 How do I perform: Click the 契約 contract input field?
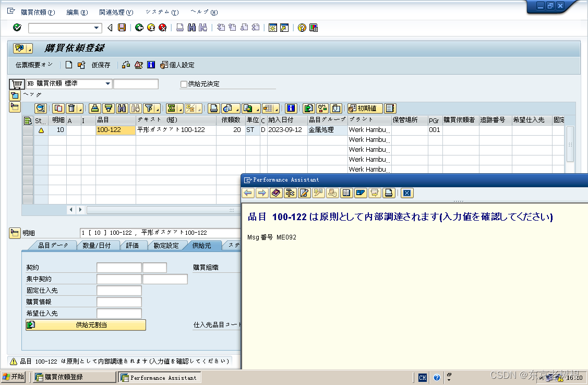pos(118,268)
